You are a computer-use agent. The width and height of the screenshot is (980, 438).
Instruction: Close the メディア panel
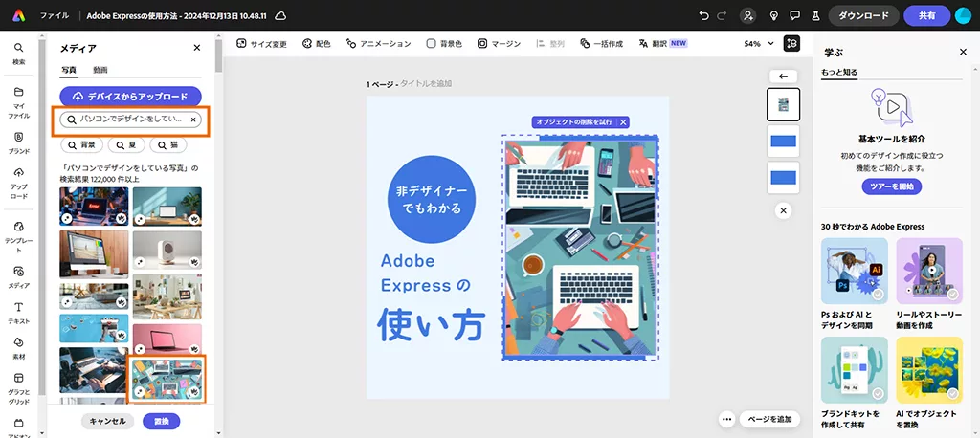[x=197, y=48]
